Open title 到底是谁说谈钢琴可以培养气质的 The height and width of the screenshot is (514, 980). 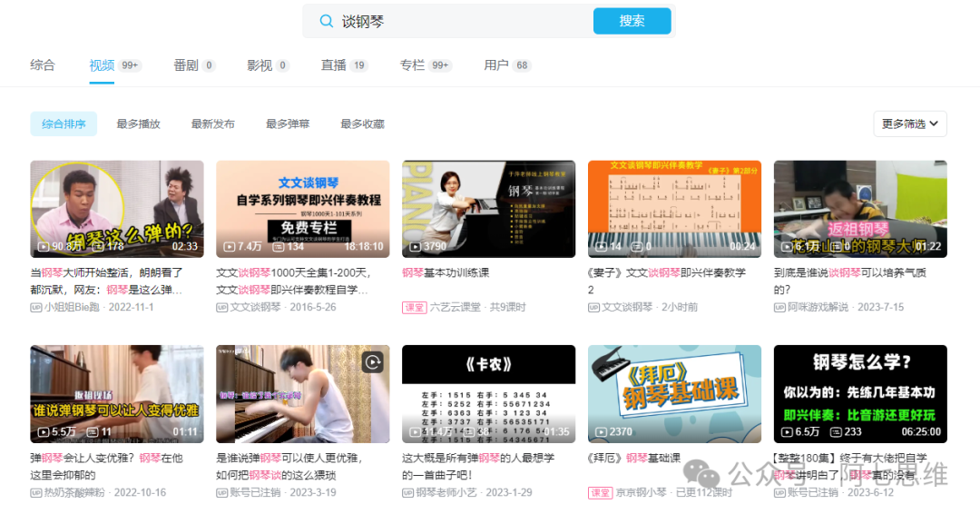(850, 282)
